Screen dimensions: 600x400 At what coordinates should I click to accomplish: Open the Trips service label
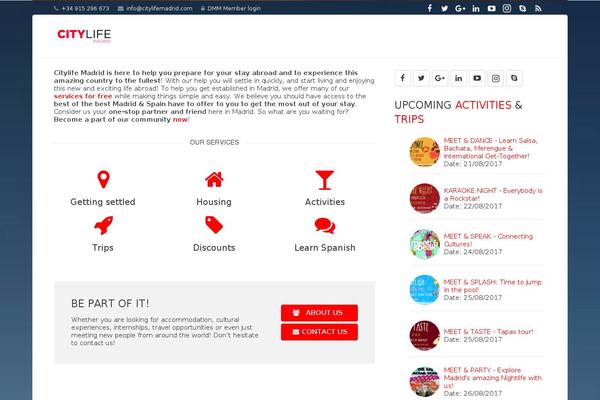coord(103,248)
